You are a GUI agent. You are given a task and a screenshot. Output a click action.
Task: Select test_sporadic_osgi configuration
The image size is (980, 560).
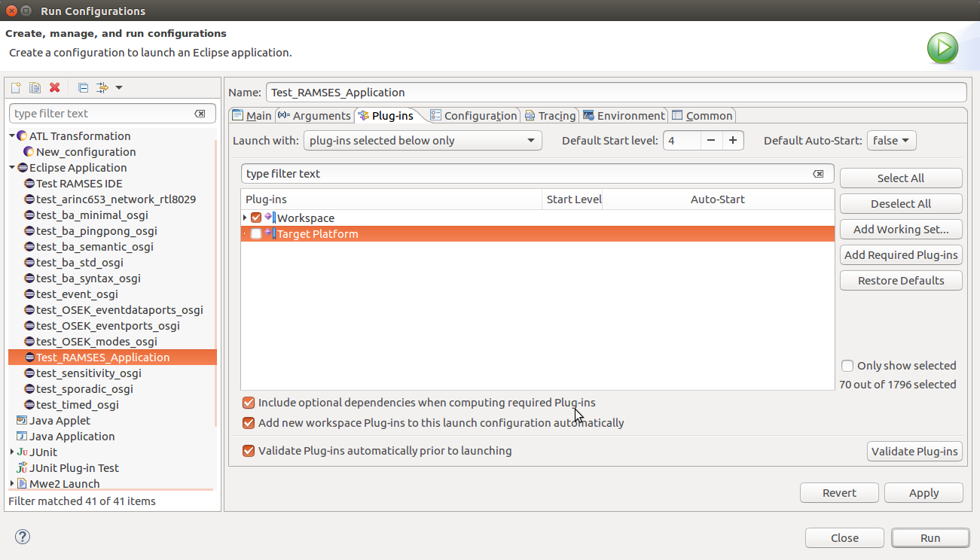[x=84, y=389]
